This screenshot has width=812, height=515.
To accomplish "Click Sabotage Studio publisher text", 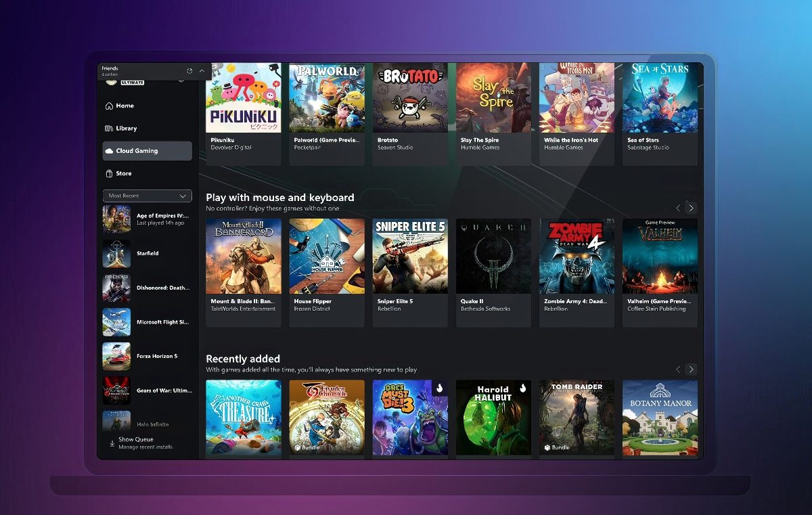I will pos(648,148).
